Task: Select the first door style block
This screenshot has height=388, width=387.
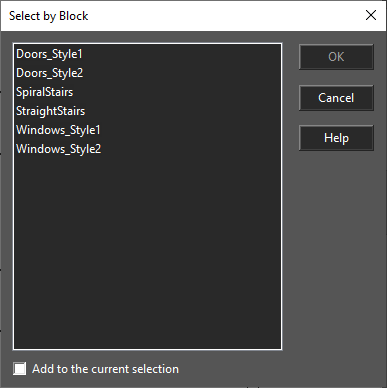Action: [49, 54]
